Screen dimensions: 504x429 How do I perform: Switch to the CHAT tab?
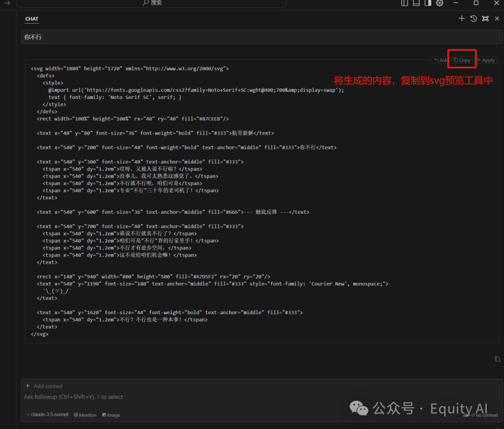(x=32, y=19)
